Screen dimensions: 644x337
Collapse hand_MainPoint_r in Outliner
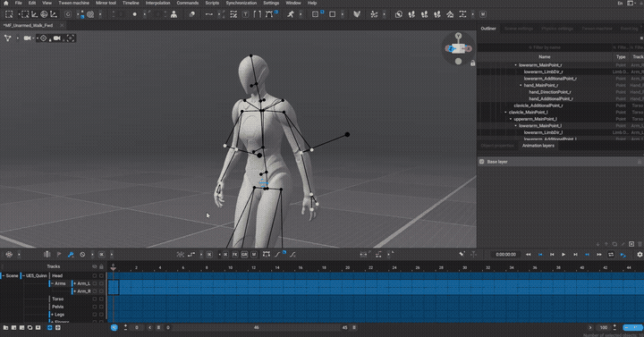521,86
